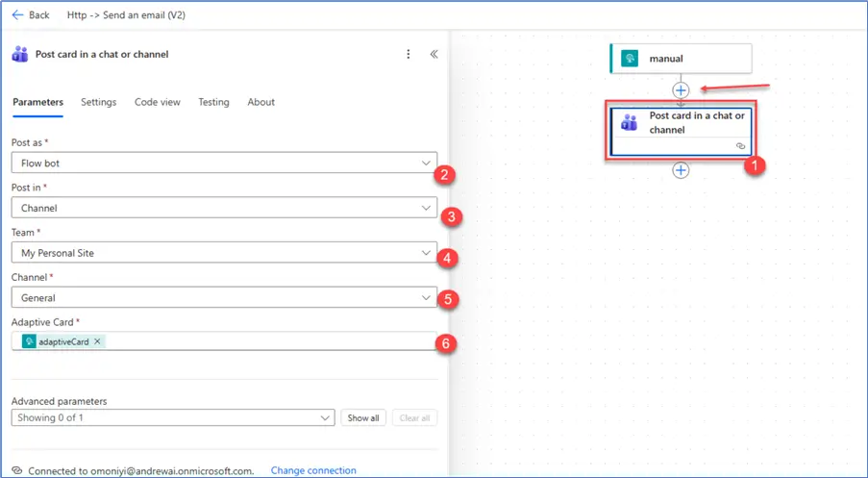
Task: Select the manual trigger node
Action: click(x=681, y=58)
